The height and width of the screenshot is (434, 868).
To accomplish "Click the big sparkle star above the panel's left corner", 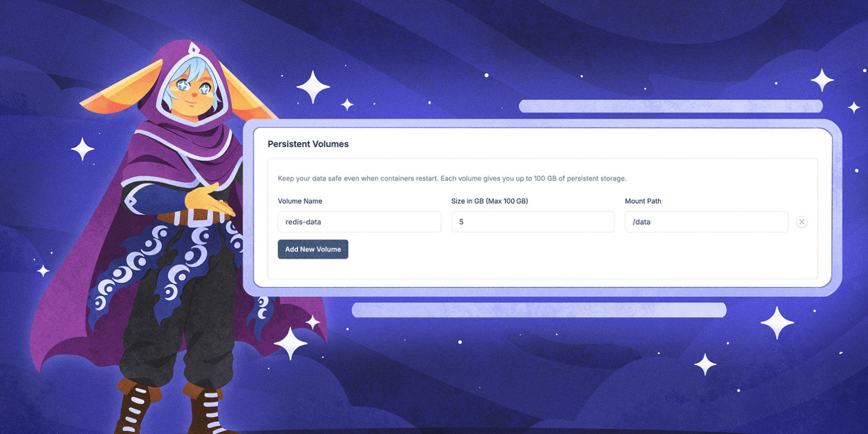I will 313,87.
